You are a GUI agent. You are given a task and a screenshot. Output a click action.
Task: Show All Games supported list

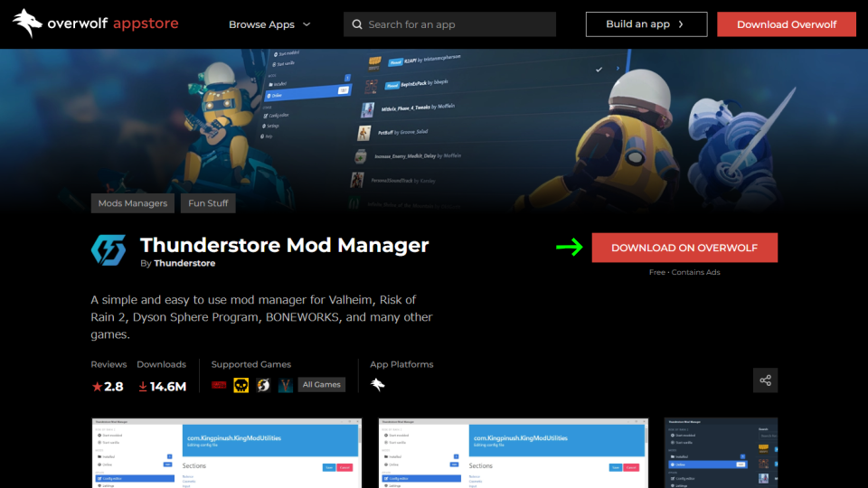pos(321,385)
